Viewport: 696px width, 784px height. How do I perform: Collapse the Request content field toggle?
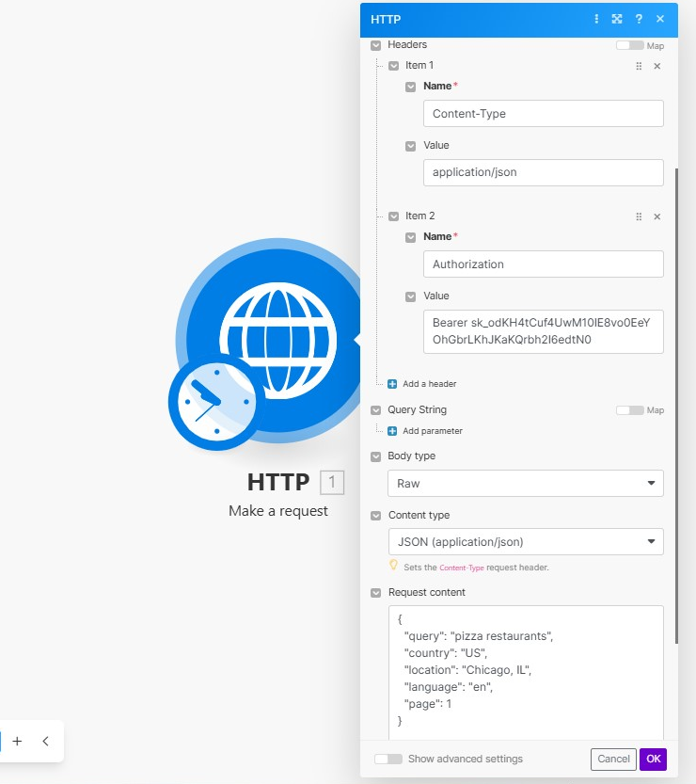click(375, 593)
